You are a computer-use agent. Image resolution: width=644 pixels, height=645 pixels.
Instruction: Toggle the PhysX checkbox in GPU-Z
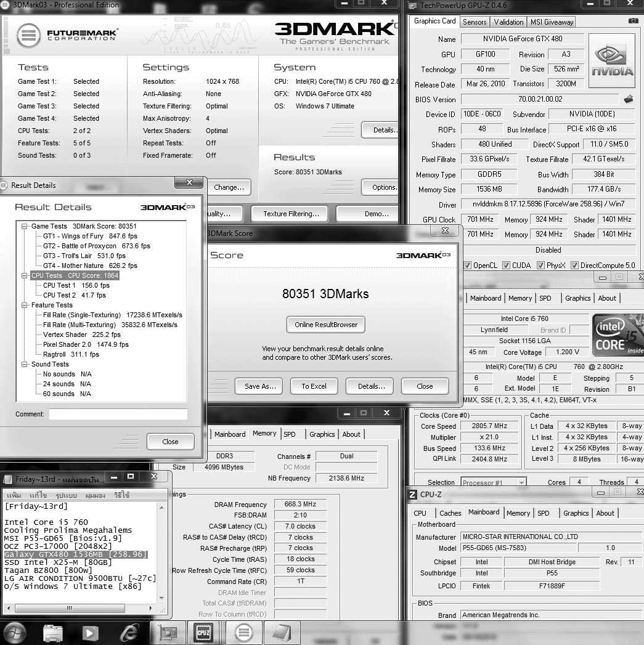[x=540, y=266]
